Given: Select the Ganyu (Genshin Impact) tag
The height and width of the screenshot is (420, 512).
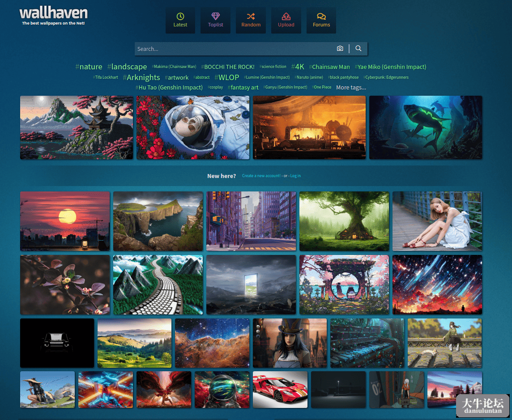Looking at the screenshot, I should (286, 87).
